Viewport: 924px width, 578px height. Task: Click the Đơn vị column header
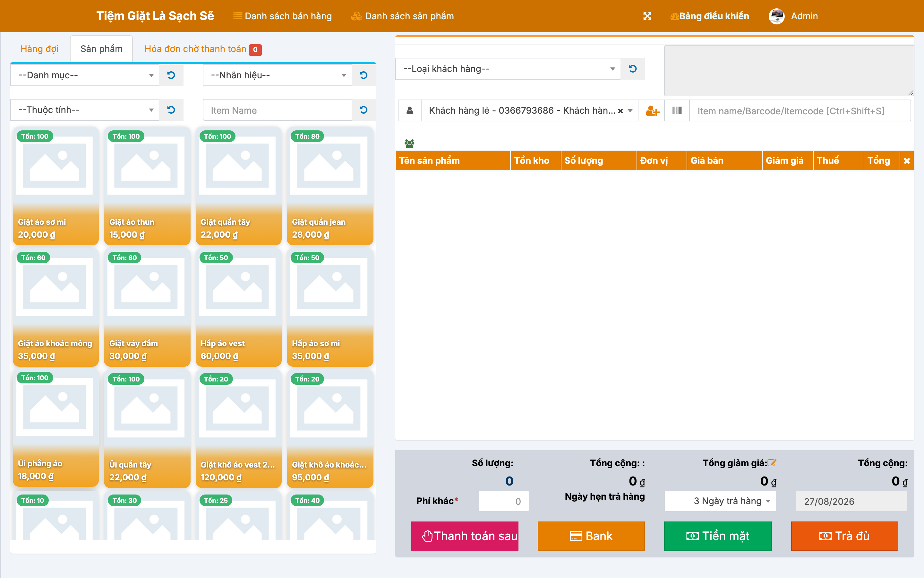click(x=662, y=161)
